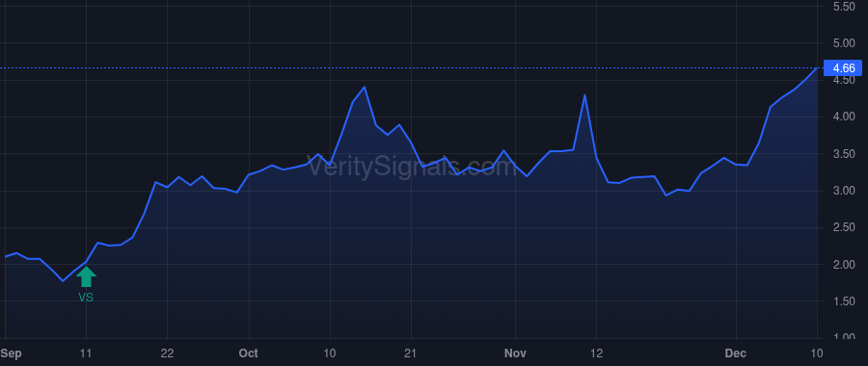This screenshot has height=366, width=868.
Task: Click the Sep date axis label
Action: pos(11,353)
